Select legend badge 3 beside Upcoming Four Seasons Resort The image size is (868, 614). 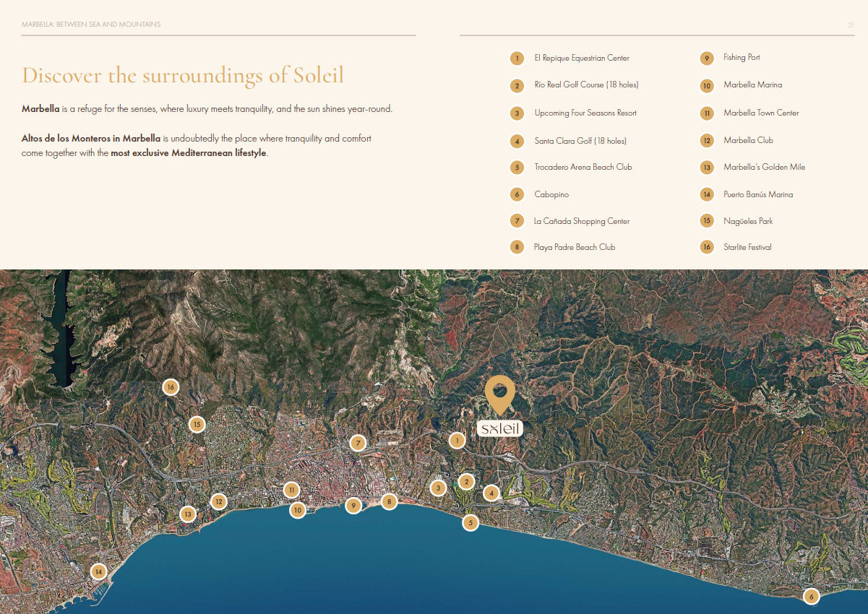517,113
